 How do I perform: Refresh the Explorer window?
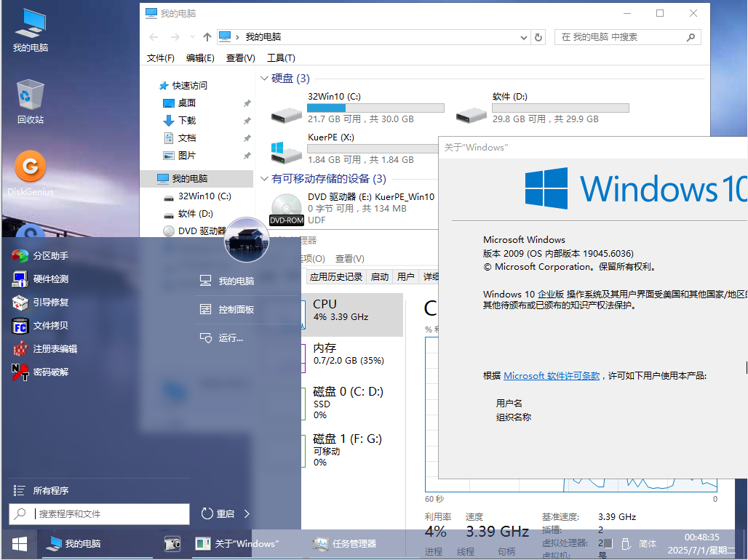[538, 37]
